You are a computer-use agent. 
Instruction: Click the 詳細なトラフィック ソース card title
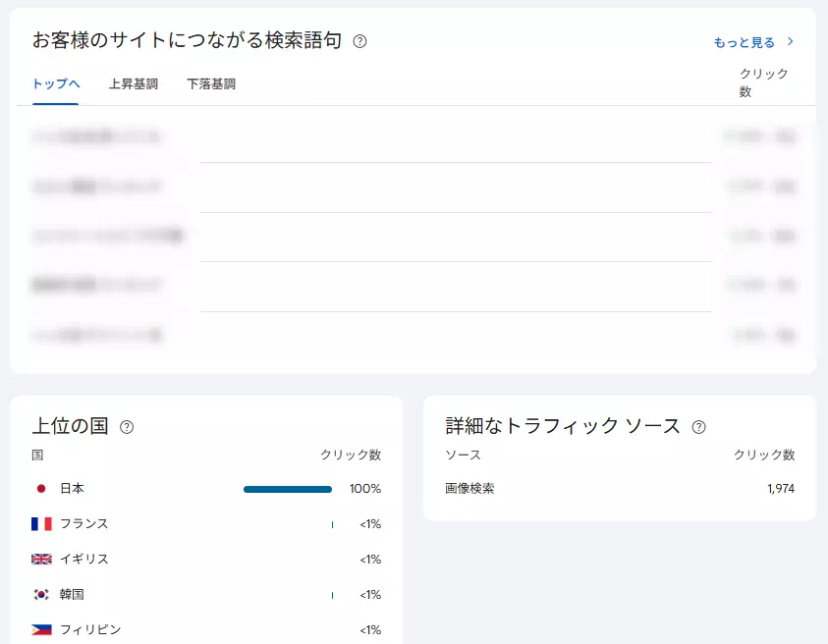563,426
